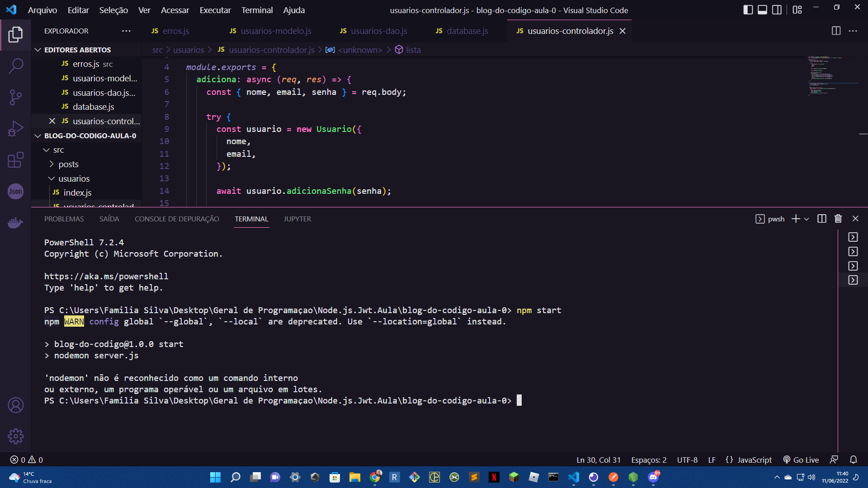Click the usuarios breadcrumb
This screenshot has height=488, width=868.
click(x=189, y=50)
